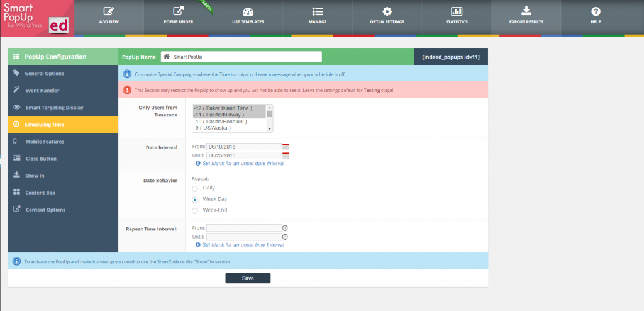Select the Daily repeat option

pyautogui.click(x=195, y=188)
